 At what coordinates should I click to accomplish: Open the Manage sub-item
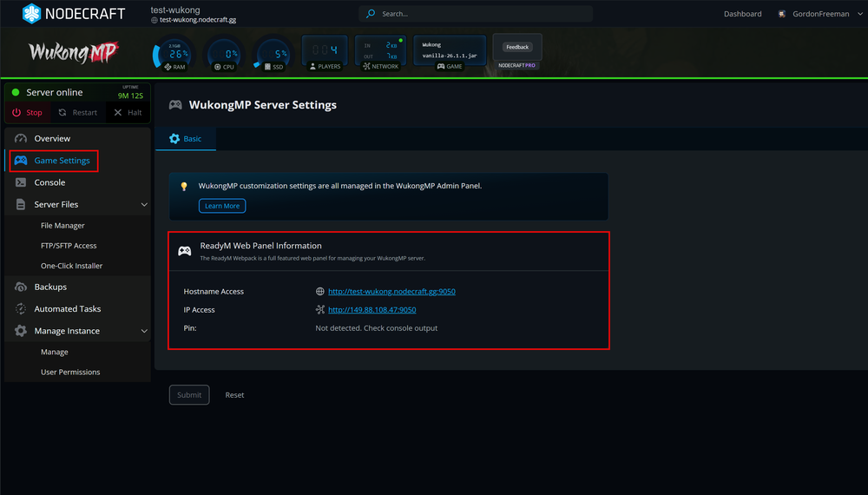(x=54, y=353)
